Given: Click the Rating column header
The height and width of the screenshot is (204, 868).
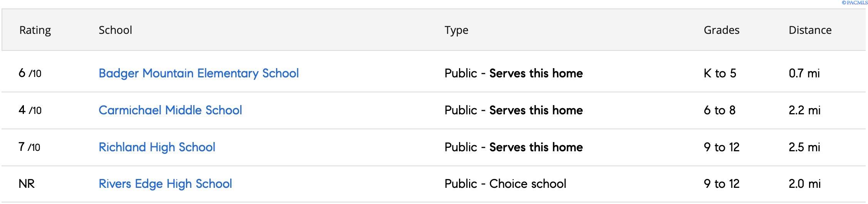Looking at the screenshot, I should click(35, 30).
